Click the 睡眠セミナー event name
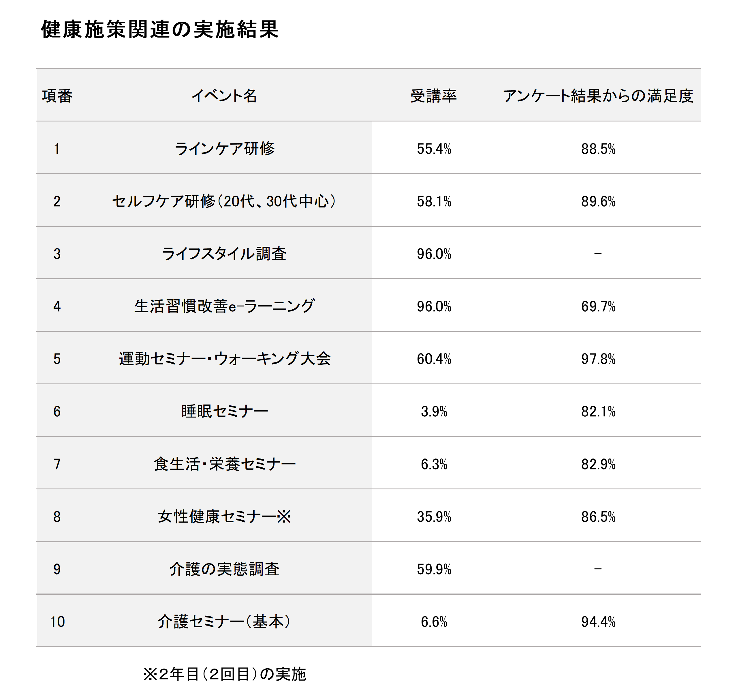Screen dimensions: 735x700 pos(225,411)
